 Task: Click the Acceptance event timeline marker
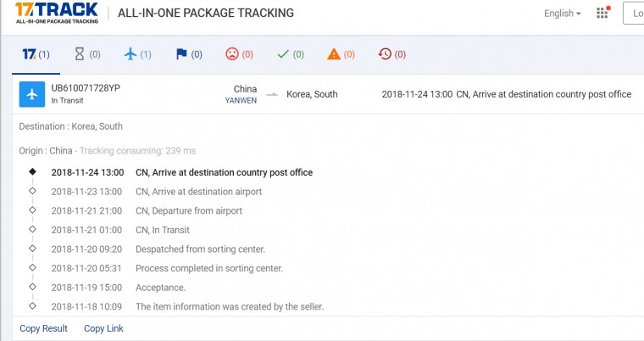[32, 288]
